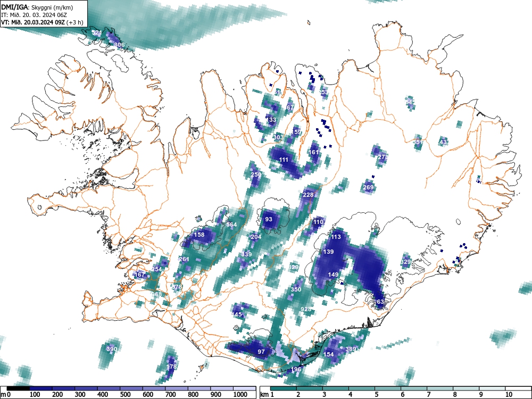Click the visibility value 306 on the map
532x399 pixels.
(119, 45)
